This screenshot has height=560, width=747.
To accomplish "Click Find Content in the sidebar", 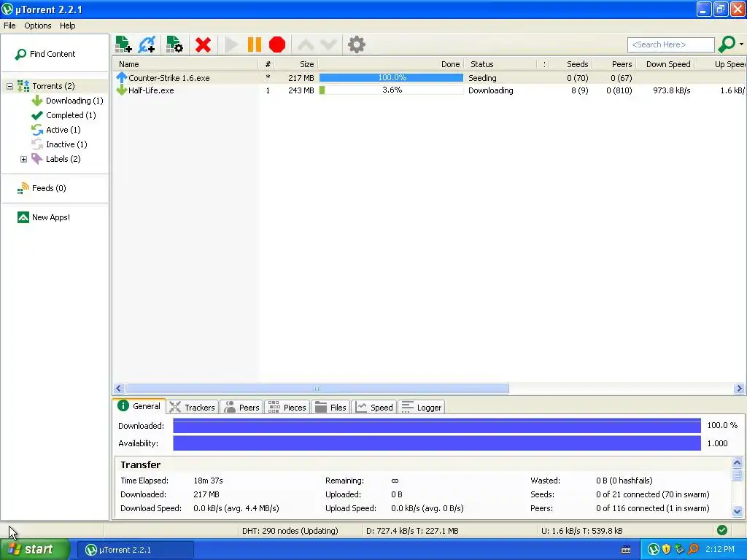I will point(46,54).
